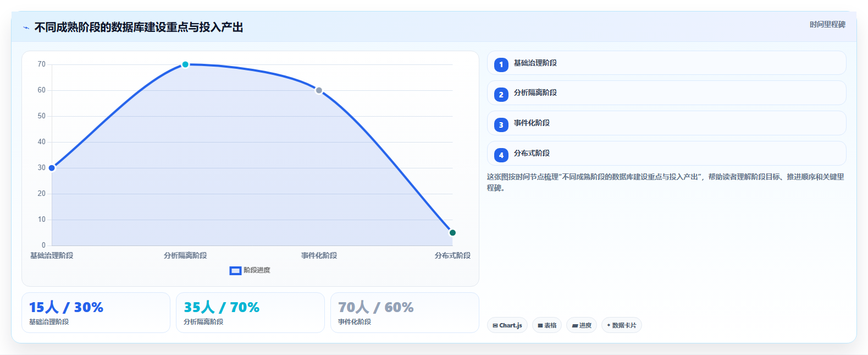The width and height of the screenshot is (868, 355).
Task: Click the y-axis value 10
Action: 42,220
